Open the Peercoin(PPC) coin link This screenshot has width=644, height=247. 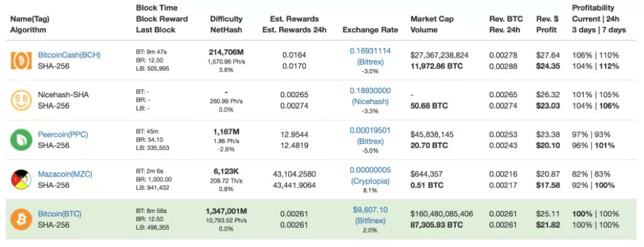(x=63, y=135)
